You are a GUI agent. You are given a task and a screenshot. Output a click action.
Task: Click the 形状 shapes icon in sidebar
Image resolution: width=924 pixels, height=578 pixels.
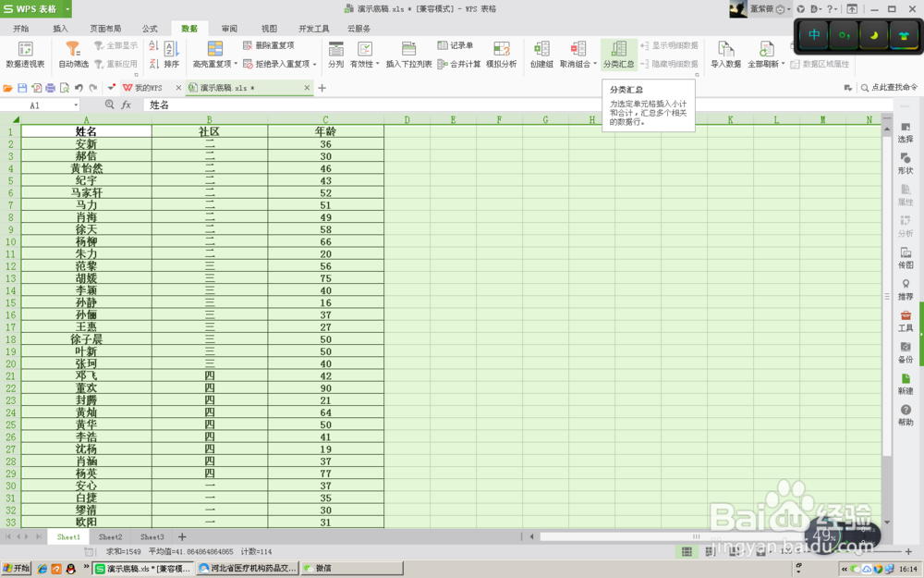point(906,164)
